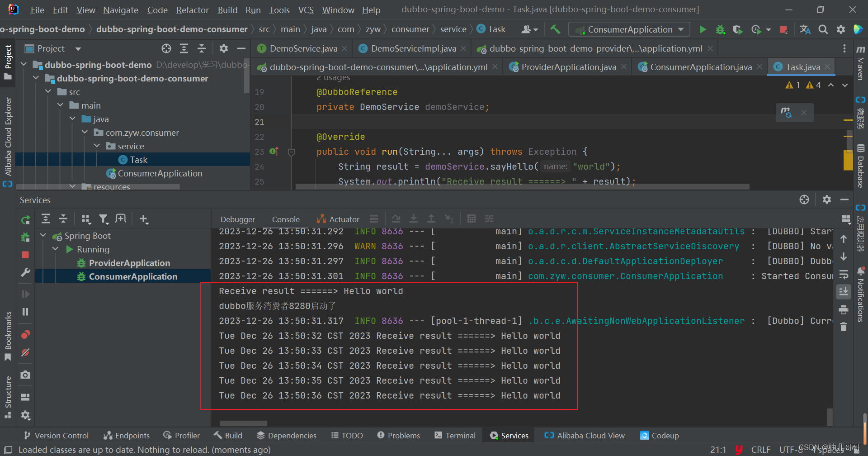Switch to ProviderApplication.java tab
The height and width of the screenshot is (456, 868).
pyautogui.click(x=569, y=67)
